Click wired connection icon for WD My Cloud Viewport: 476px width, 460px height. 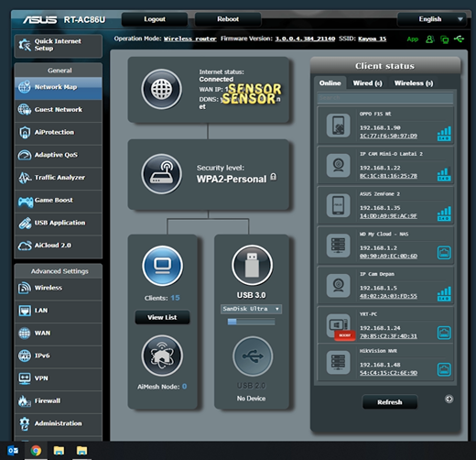[444, 253]
